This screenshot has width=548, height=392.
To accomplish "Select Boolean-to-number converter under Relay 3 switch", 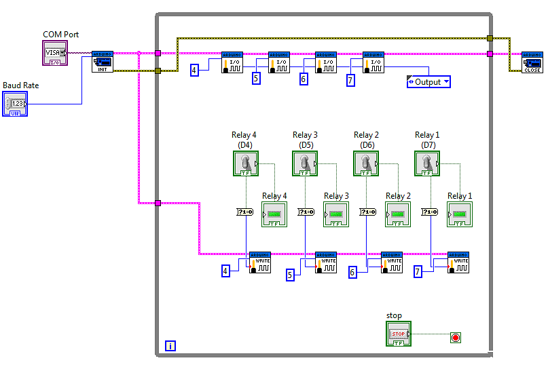I will click(306, 212).
